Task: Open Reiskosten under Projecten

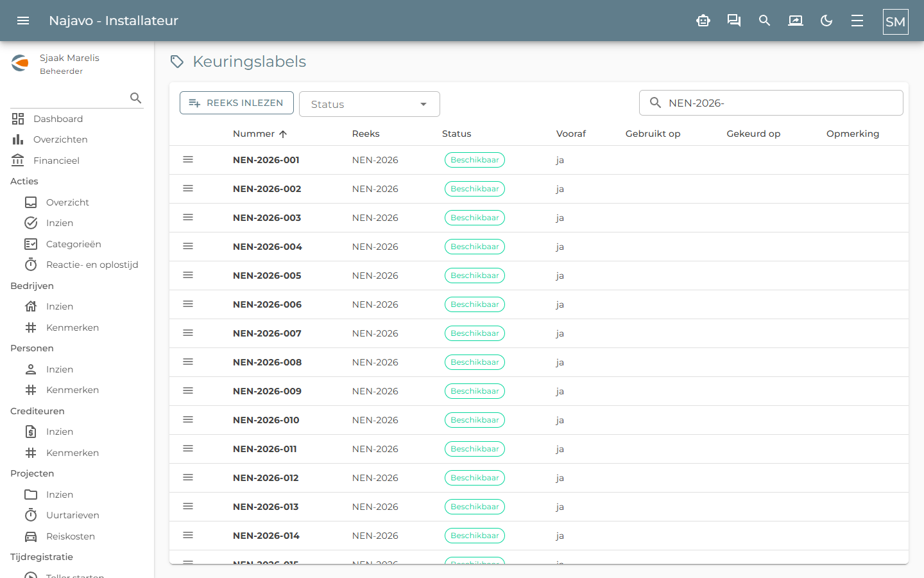Action: 71,536
